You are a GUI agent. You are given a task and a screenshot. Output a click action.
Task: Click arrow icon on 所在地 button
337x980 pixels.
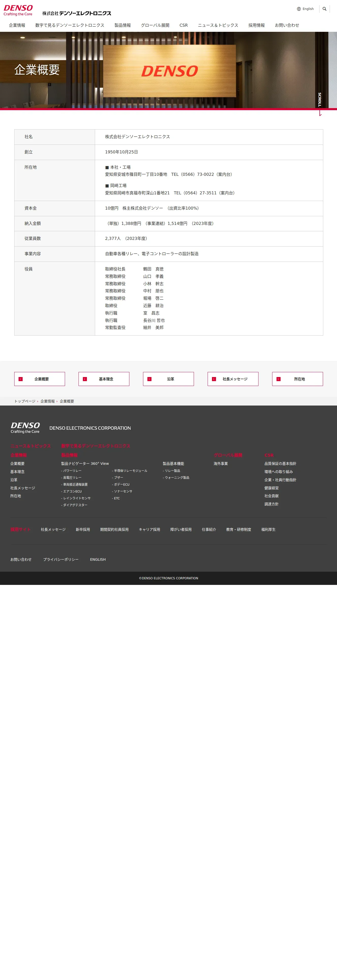pyautogui.click(x=279, y=379)
